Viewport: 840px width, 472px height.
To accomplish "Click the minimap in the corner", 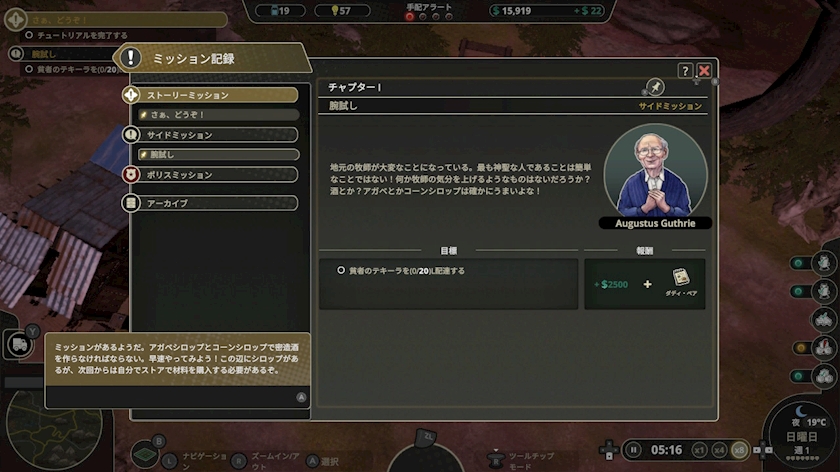I will pos(54,429).
